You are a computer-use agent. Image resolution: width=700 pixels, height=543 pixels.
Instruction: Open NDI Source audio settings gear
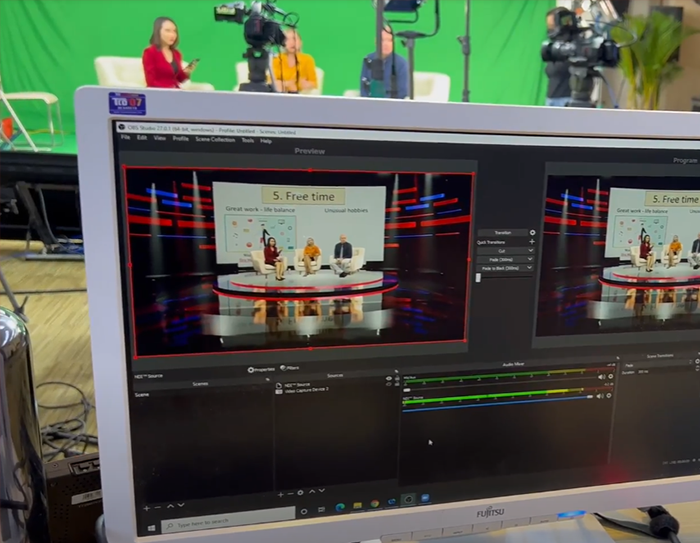click(x=608, y=396)
